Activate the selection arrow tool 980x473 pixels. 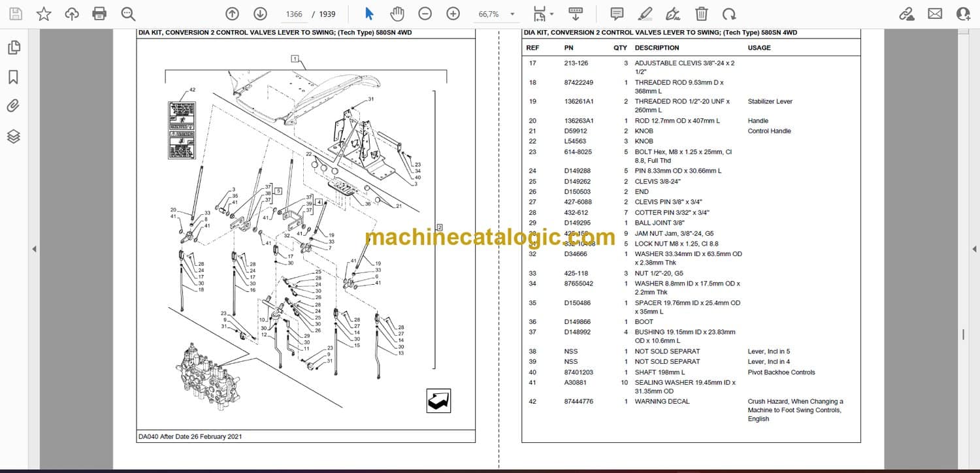(x=369, y=14)
